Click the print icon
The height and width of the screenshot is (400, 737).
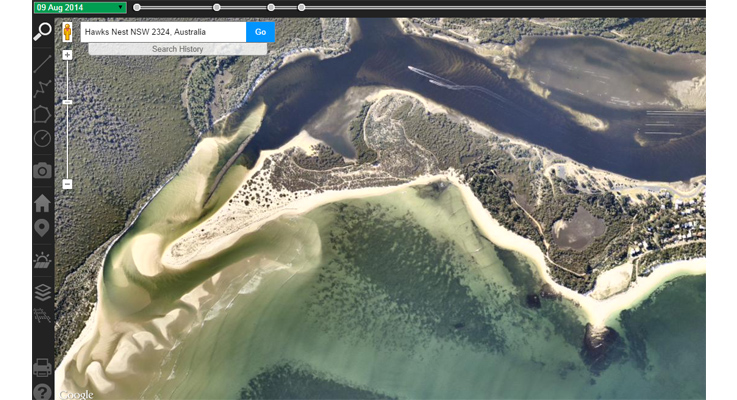pyautogui.click(x=42, y=367)
